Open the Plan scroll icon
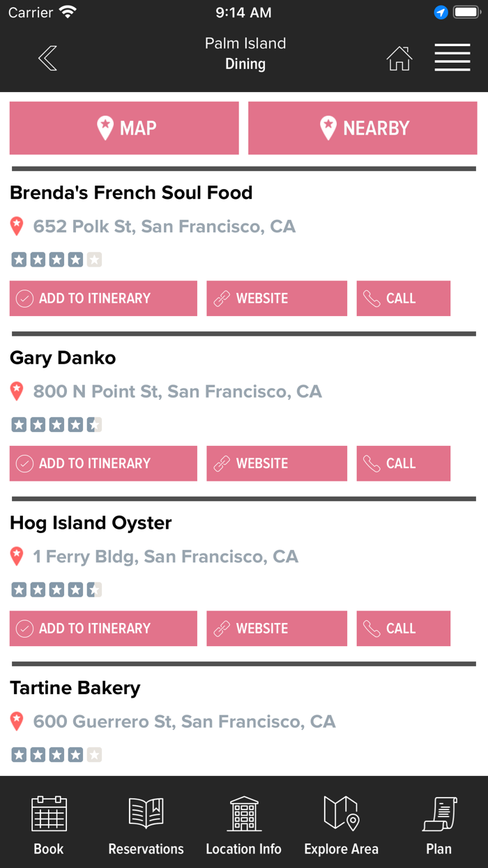 click(439, 824)
